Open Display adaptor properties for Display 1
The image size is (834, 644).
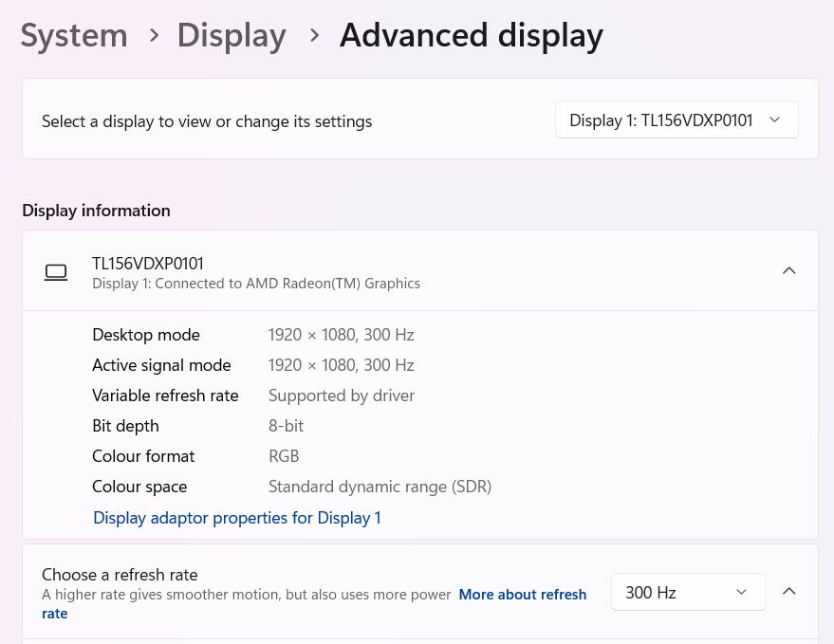pos(236,518)
